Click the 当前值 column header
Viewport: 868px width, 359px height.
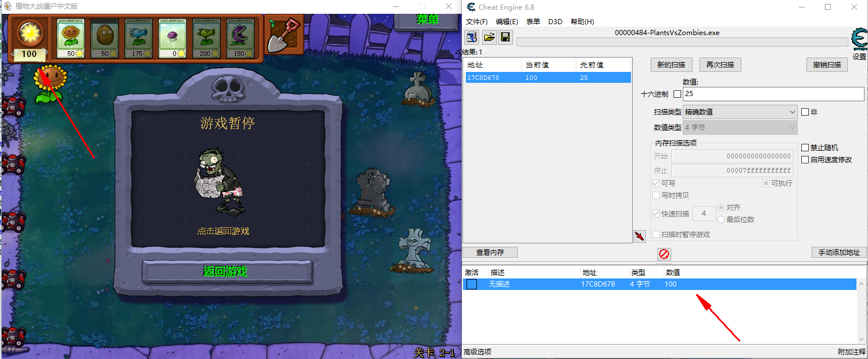[548, 65]
